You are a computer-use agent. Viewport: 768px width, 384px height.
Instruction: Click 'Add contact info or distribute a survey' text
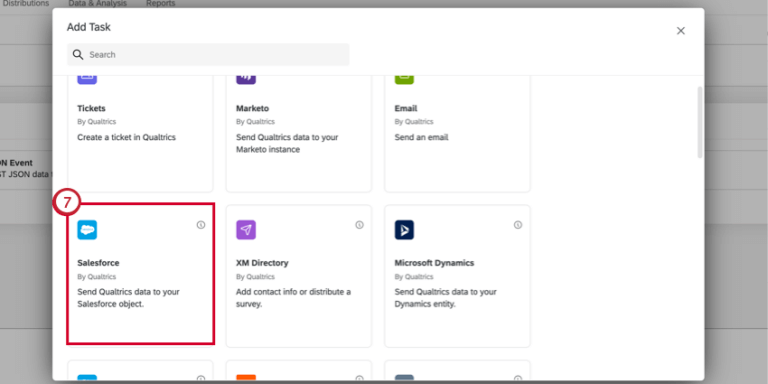293,298
